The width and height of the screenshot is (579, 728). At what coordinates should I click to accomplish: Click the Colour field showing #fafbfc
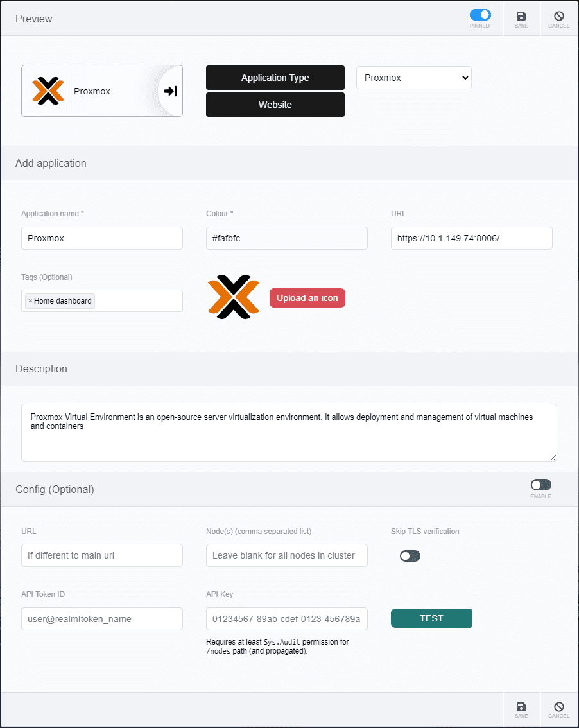[x=286, y=238]
